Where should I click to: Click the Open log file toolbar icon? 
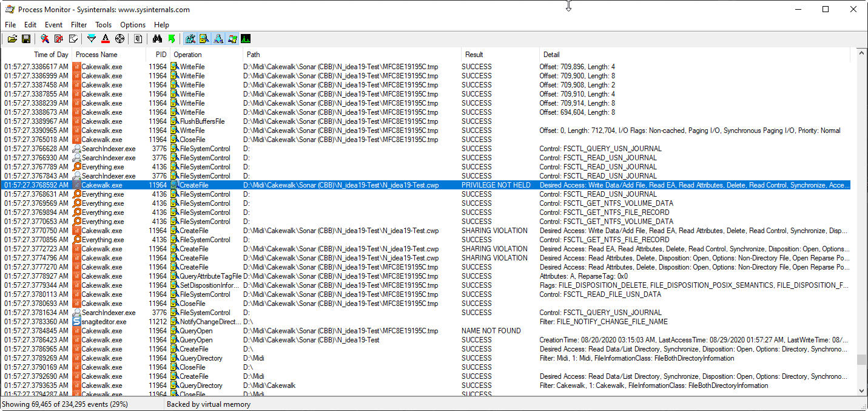[x=12, y=39]
